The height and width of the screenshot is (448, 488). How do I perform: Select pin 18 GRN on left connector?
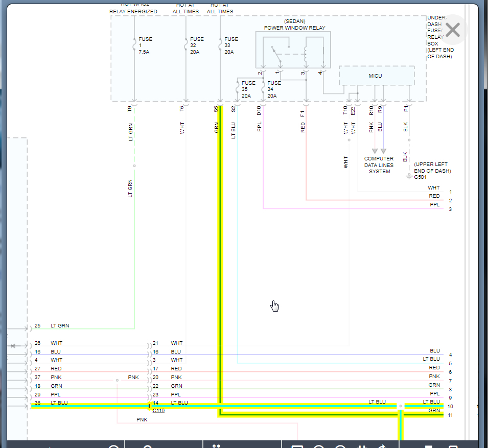coord(48,386)
